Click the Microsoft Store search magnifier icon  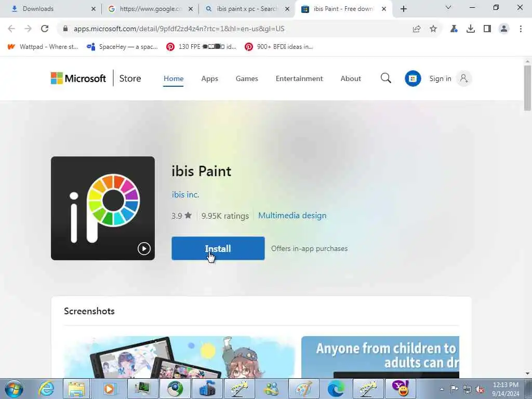tap(386, 78)
